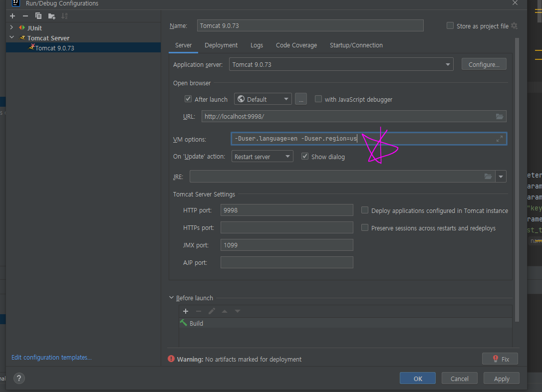
Task: Switch to the Logs tab
Action: (257, 45)
